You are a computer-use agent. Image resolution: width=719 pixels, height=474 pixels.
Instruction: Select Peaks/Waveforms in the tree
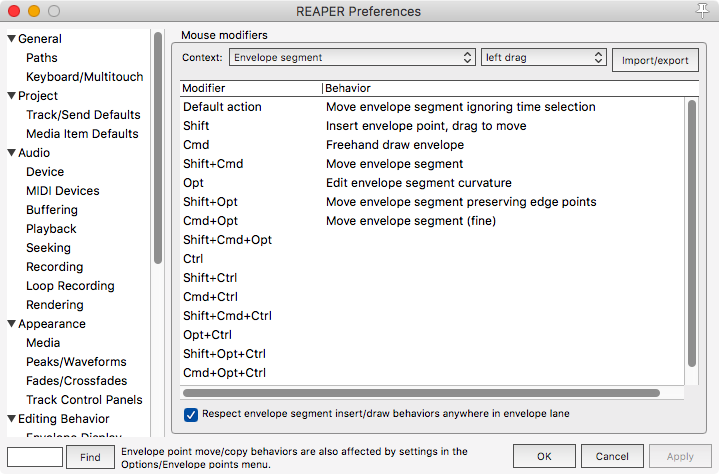click(76, 362)
